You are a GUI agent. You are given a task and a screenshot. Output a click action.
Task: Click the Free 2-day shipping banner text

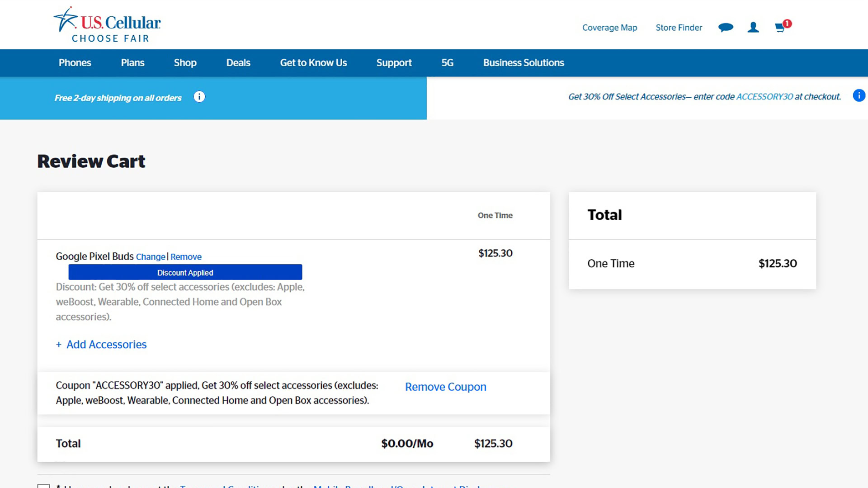point(118,98)
